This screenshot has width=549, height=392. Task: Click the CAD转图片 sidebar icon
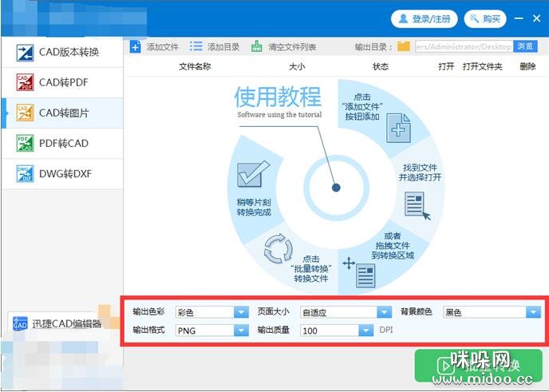[x=26, y=113]
